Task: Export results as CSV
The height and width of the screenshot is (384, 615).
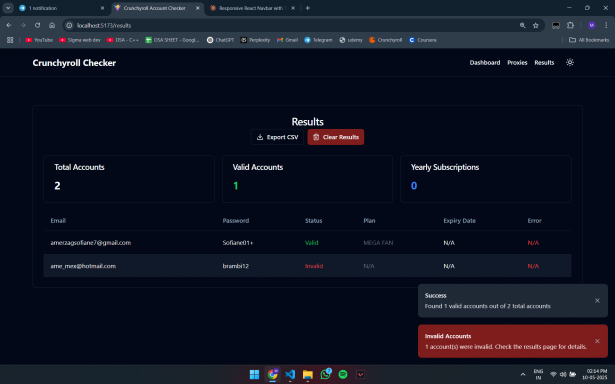Action: 277,137
